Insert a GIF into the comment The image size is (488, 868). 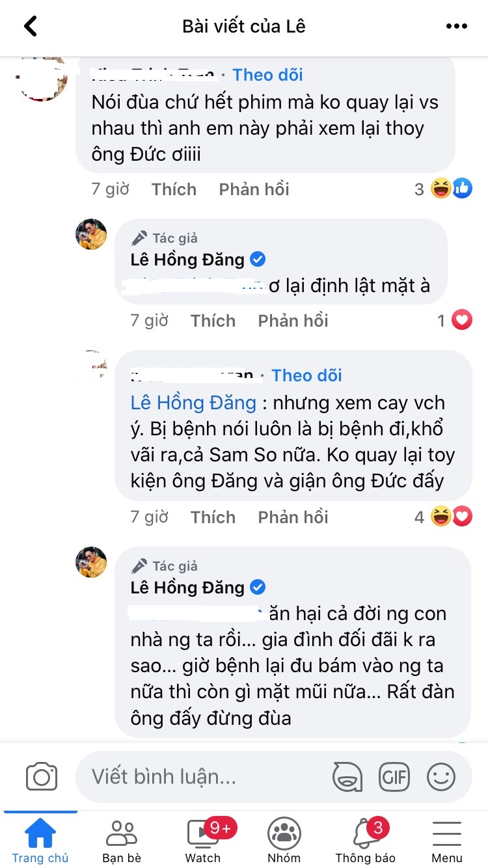(394, 776)
